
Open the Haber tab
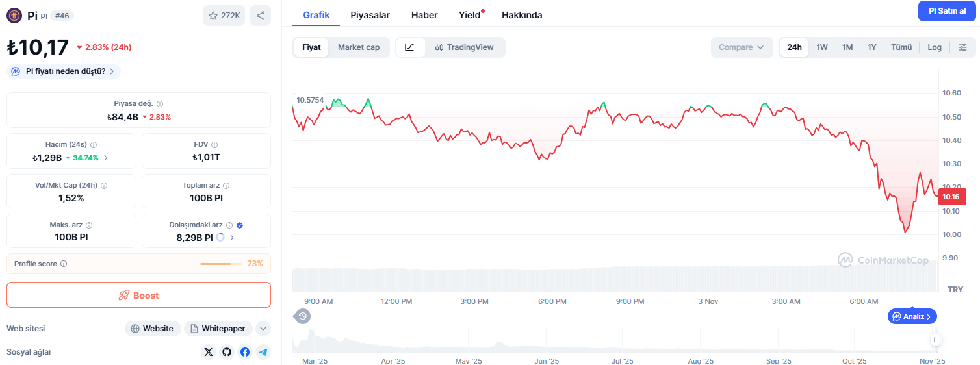[424, 15]
